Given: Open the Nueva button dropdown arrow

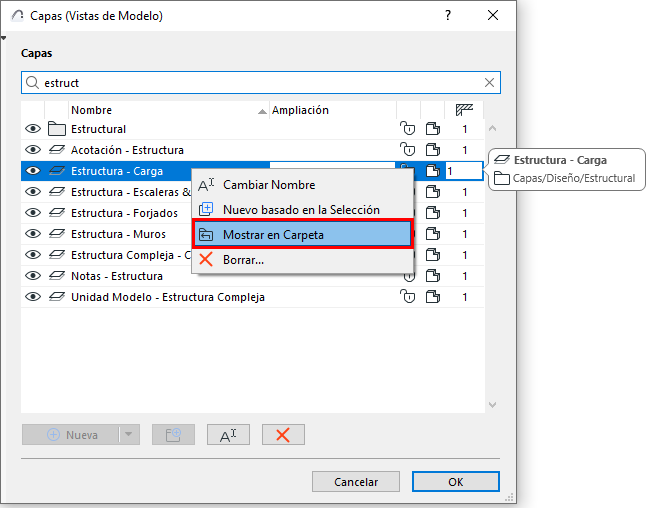Looking at the screenshot, I should click(x=128, y=435).
